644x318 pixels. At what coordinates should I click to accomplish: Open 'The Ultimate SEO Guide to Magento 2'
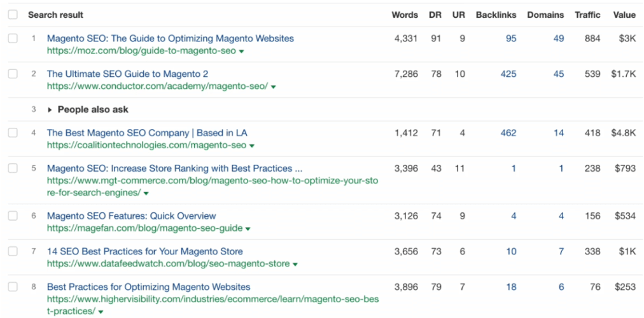tap(127, 74)
